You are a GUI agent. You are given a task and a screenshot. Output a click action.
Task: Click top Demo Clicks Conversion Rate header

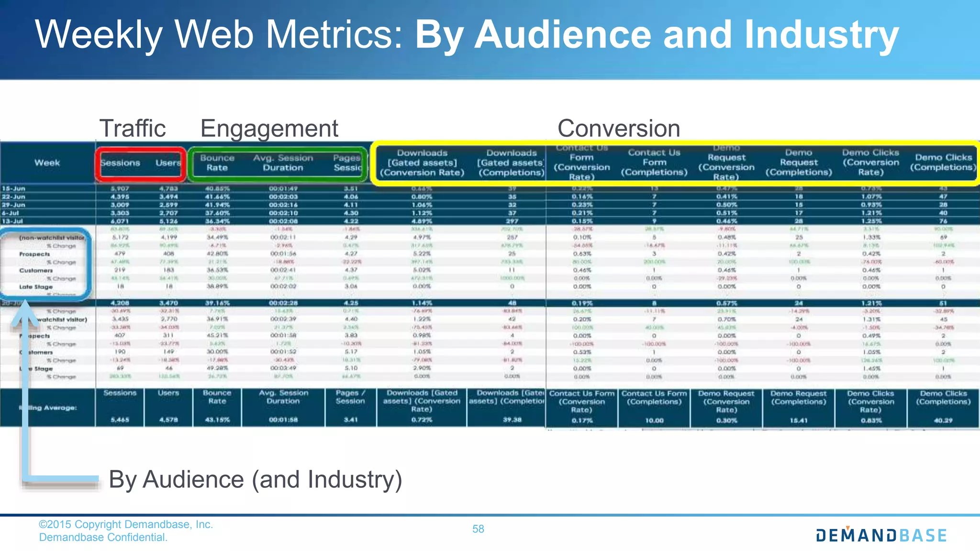pyautogui.click(x=870, y=162)
